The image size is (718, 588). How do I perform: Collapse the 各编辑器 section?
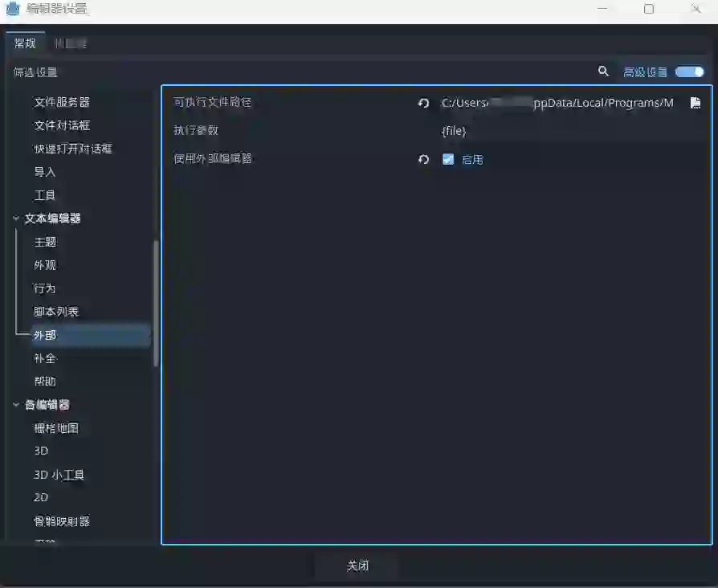[x=16, y=405]
